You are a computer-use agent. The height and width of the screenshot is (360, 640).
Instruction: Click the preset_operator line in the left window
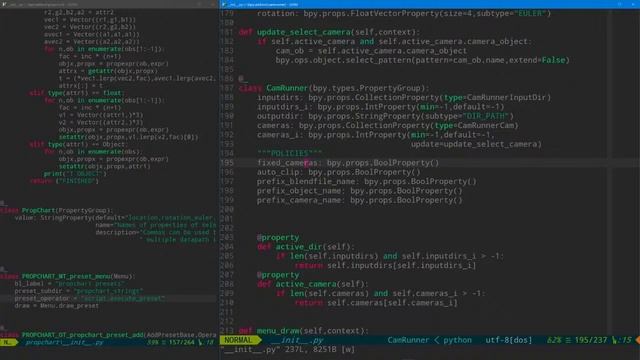[89, 298]
